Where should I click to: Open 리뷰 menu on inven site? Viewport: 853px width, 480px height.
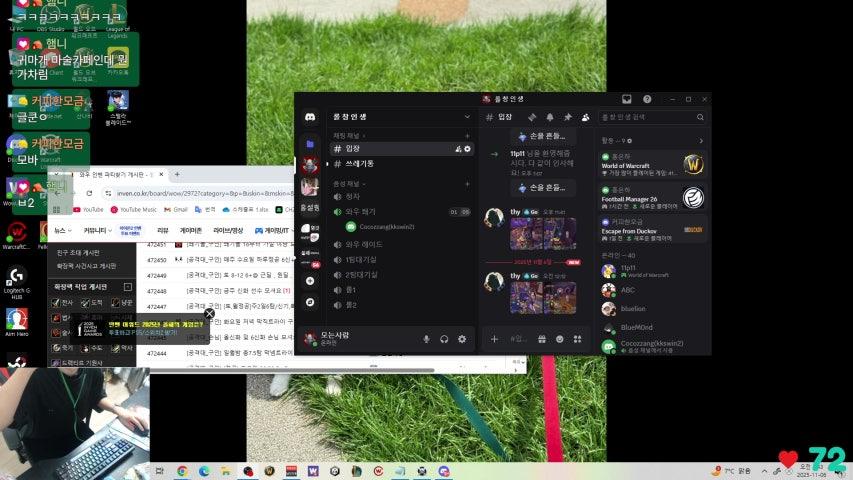tap(163, 231)
